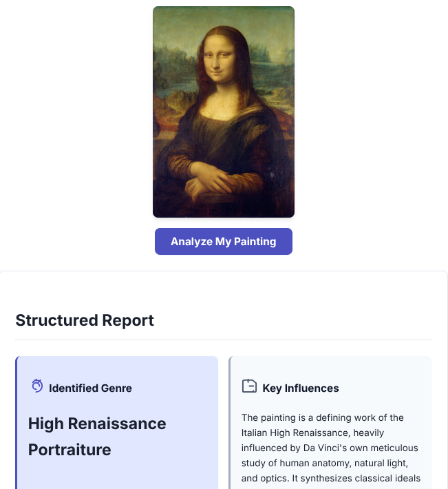Viewport: 448px width, 489px height.
Task: Click the Key Influences card icon
Action: pos(249,386)
